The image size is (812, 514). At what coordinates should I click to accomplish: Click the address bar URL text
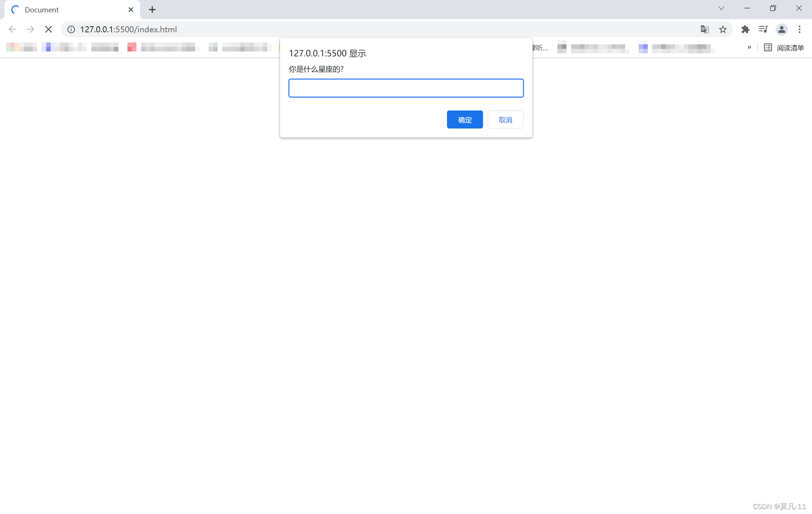point(129,29)
